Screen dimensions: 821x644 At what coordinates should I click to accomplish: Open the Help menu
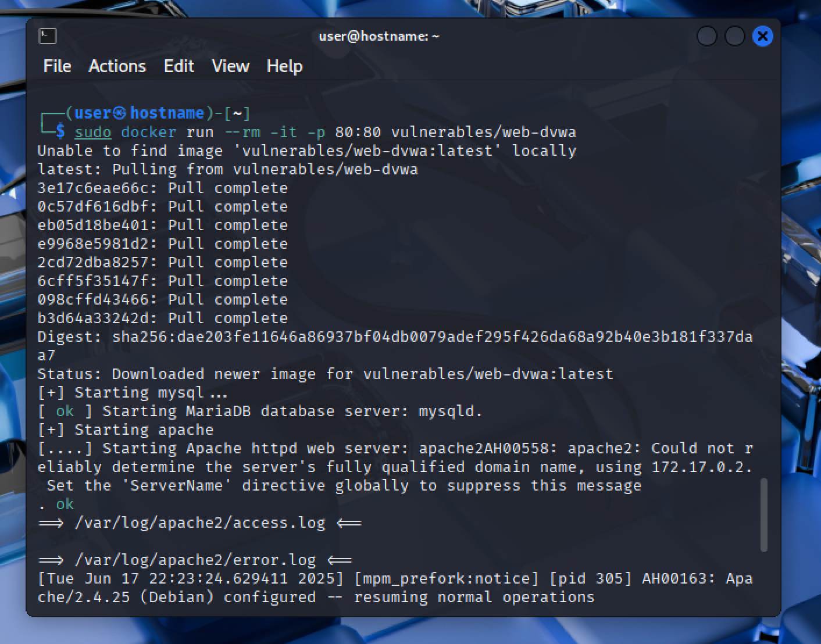pos(284,66)
